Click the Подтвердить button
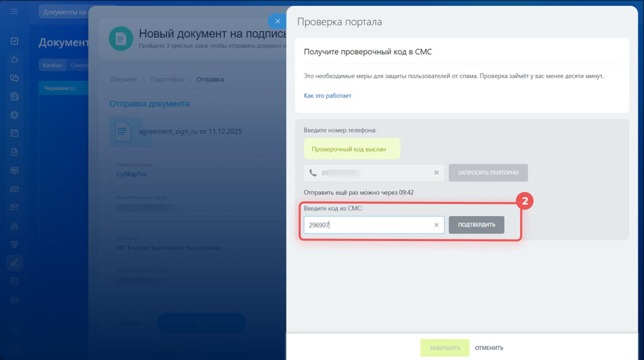This screenshot has height=360, width=644. tap(476, 225)
